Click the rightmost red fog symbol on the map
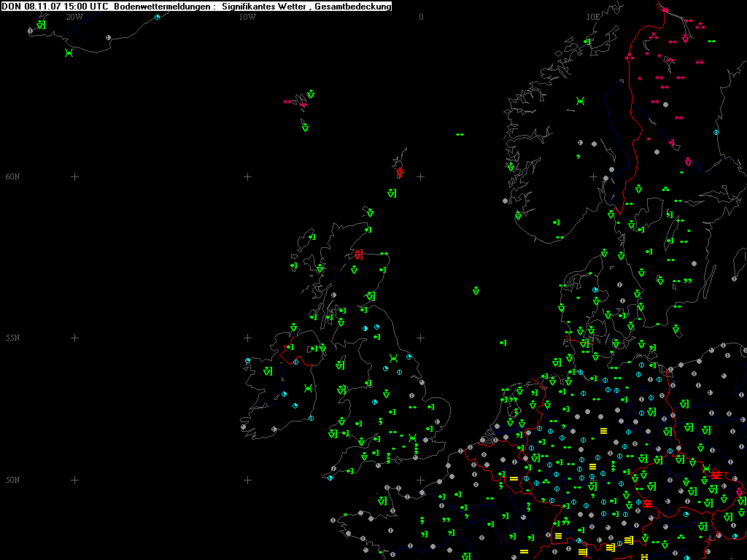Viewport: 747px width, 560px height. click(716, 475)
